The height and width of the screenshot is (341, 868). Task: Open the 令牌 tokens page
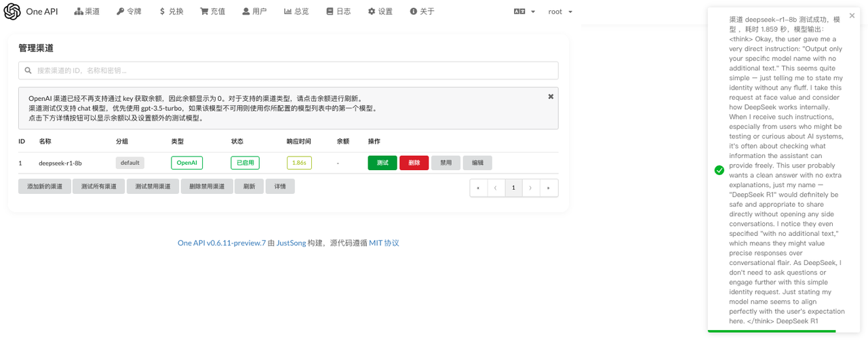[129, 12]
